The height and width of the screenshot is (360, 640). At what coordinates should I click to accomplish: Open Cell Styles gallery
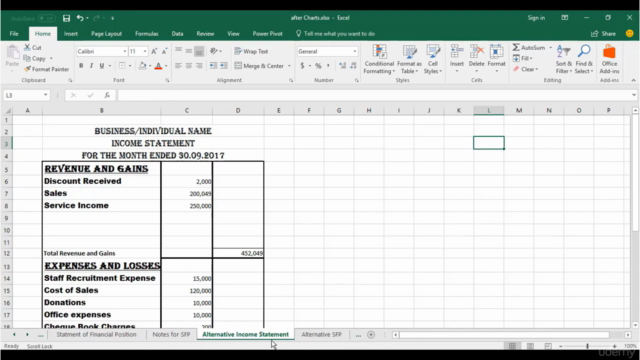tap(433, 60)
